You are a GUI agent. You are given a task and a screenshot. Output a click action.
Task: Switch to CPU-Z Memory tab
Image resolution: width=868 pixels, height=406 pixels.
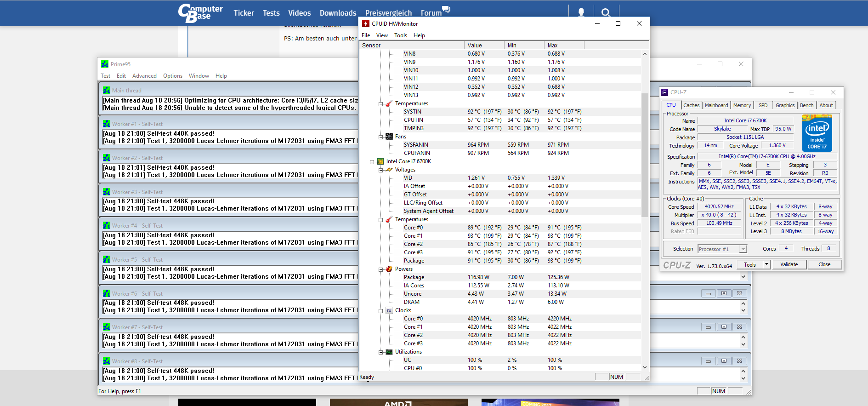pyautogui.click(x=742, y=105)
